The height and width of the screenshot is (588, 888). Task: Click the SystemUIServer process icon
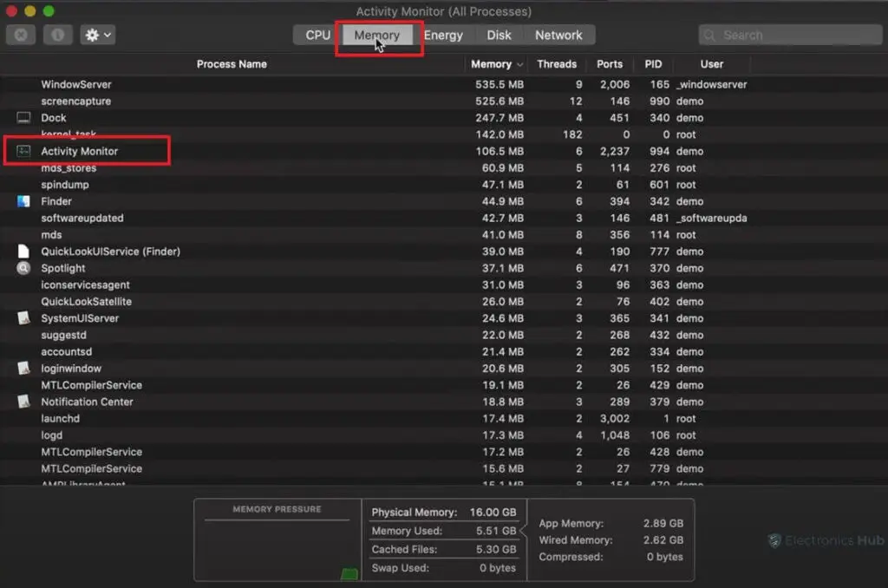[x=23, y=318]
